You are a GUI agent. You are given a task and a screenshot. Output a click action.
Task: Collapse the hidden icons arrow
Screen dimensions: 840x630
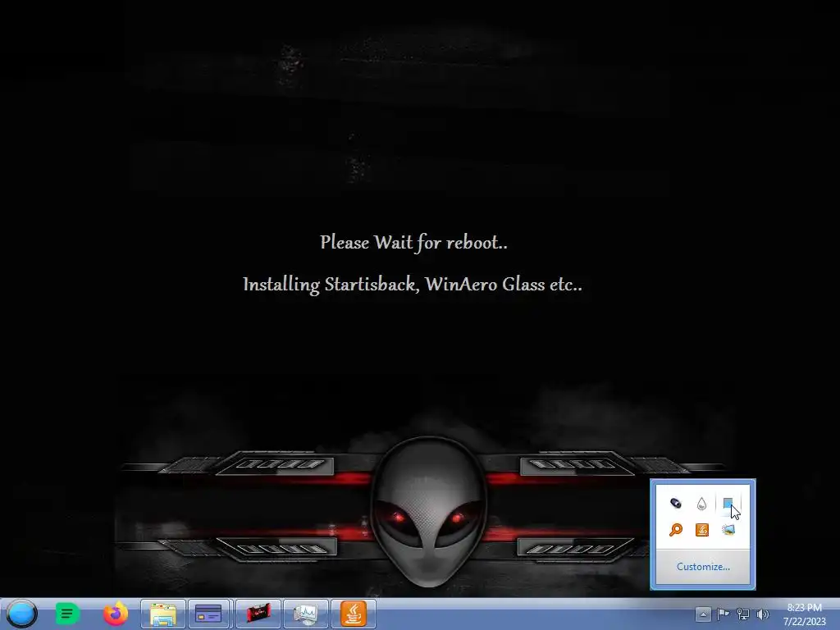tap(703, 614)
